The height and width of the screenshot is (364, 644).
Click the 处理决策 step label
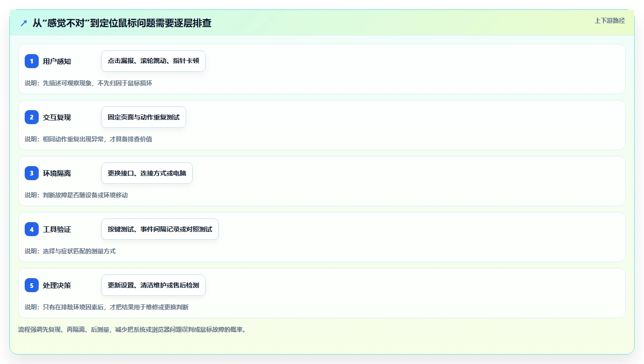(57, 286)
